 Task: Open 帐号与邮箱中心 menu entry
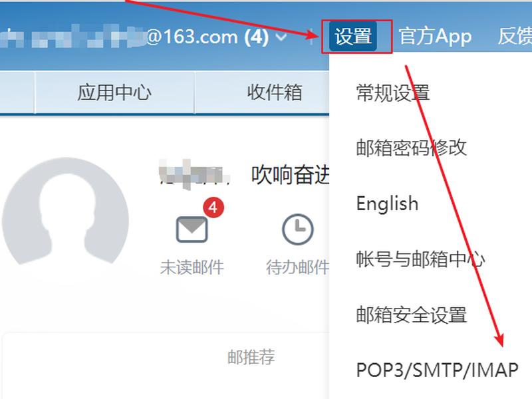point(420,259)
